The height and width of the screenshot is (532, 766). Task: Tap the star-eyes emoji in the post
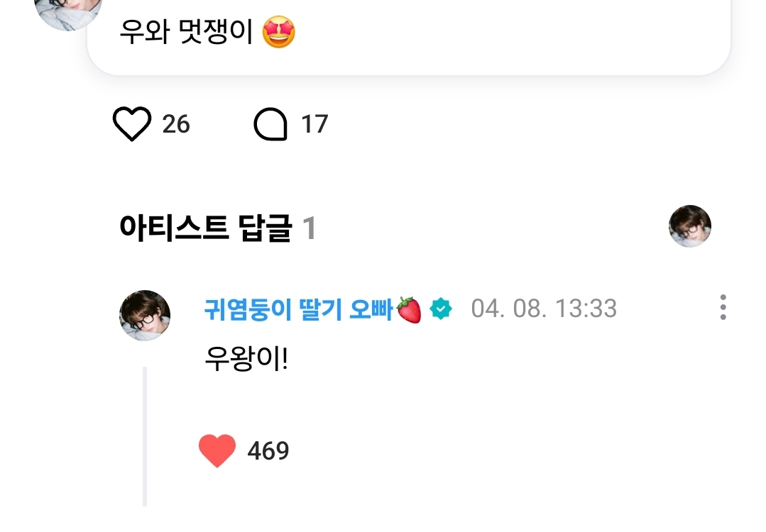pos(278,33)
